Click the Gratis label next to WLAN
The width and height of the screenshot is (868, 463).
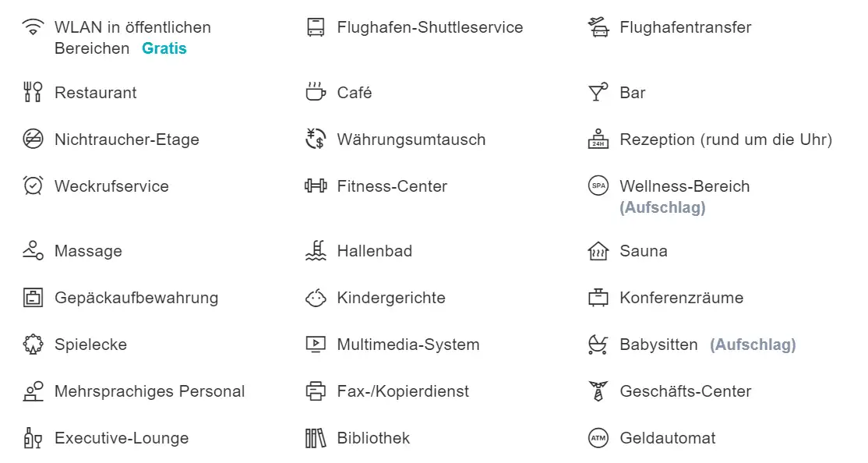[x=164, y=48]
